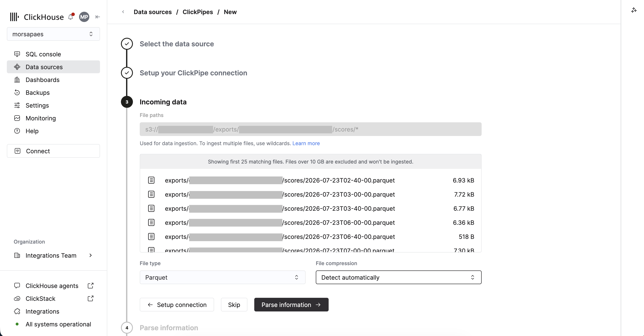Viewport: 644px width, 336px height.
Task: Click ClickHouse agents external-link icon
Action: tap(91, 286)
